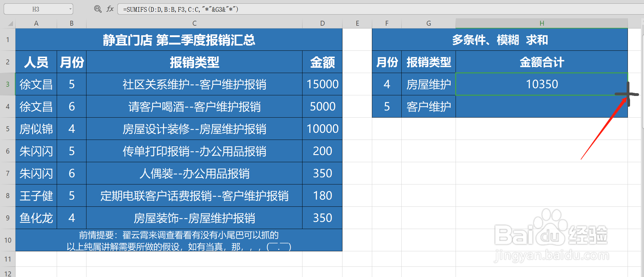This screenshot has width=644, height=277.
Task: Expand the Name Box dropdown arrow
Action: (x=70, y=9)
